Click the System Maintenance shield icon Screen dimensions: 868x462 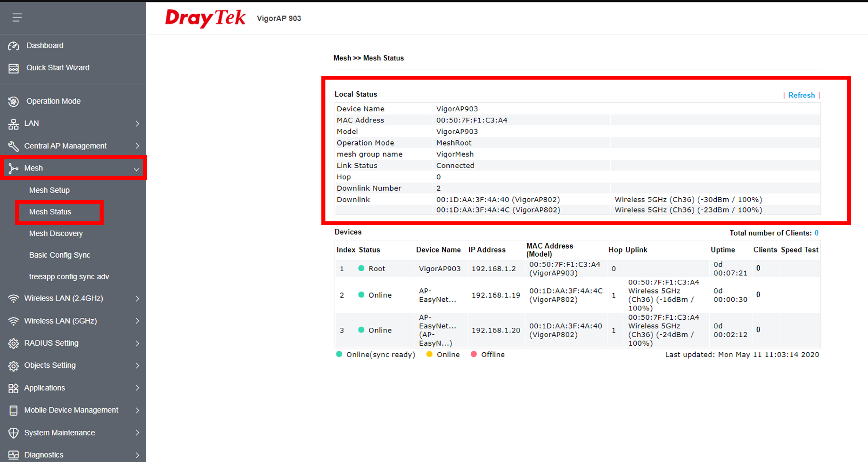(14, 433)
